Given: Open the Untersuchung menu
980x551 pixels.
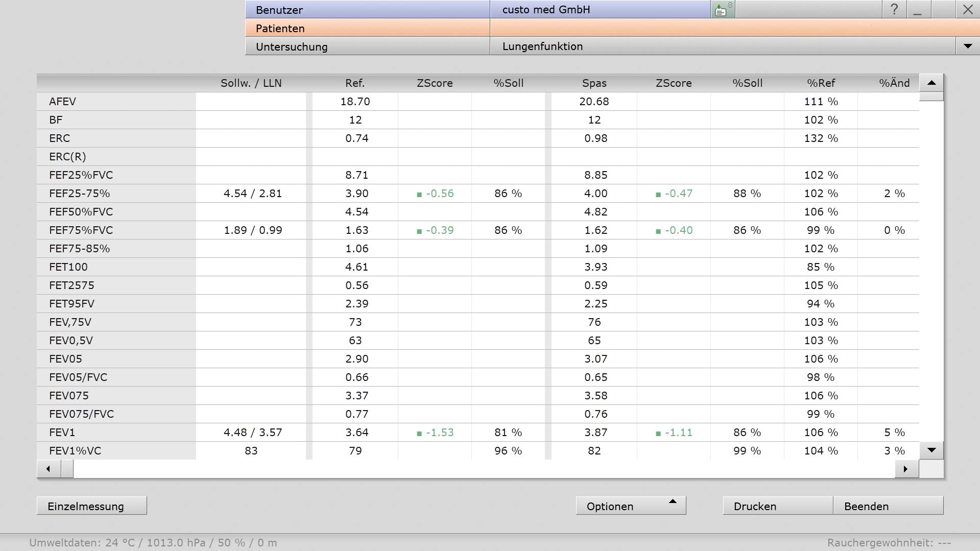Looking at the screenshot, I should [x=368, y=46].
